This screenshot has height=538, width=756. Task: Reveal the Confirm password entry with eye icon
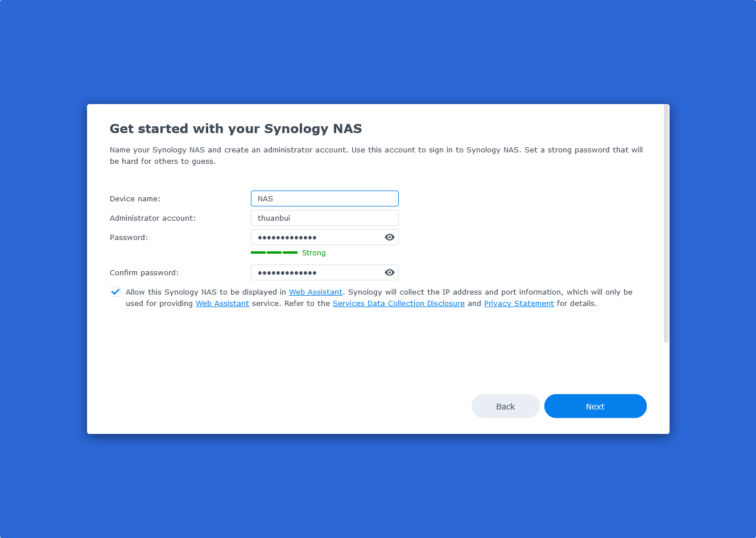point(390,272)
